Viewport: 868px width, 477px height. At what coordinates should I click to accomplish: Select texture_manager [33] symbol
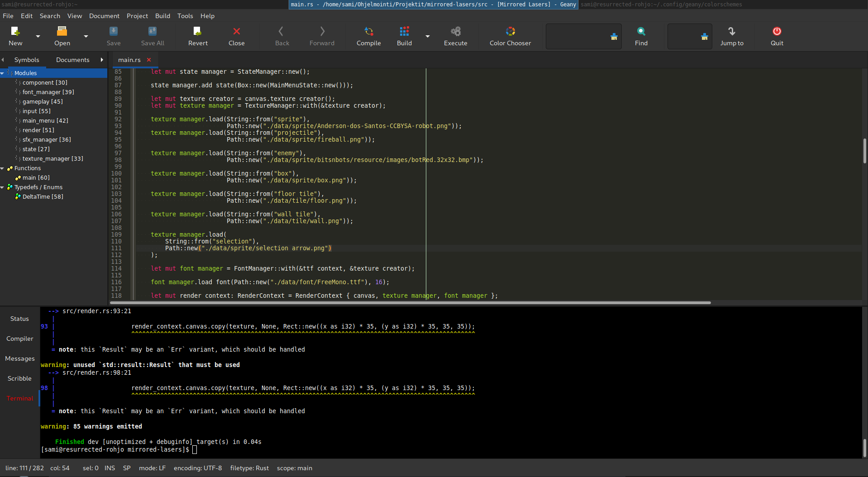(52, 158)
